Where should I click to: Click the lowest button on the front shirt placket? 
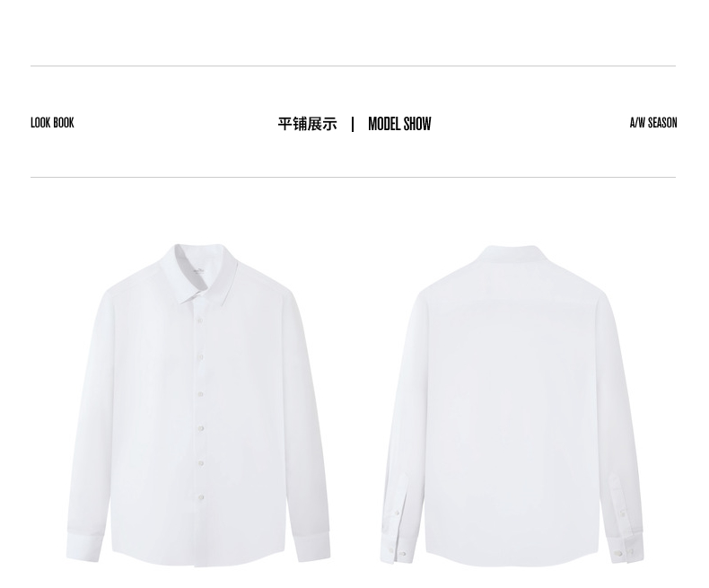click(200, 497)
